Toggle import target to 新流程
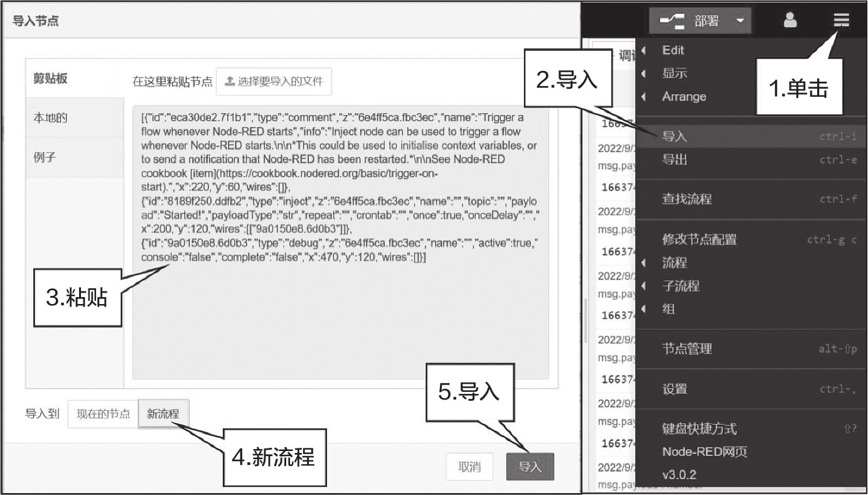Viewport: 868px width, 495px height. coord(163,415)
